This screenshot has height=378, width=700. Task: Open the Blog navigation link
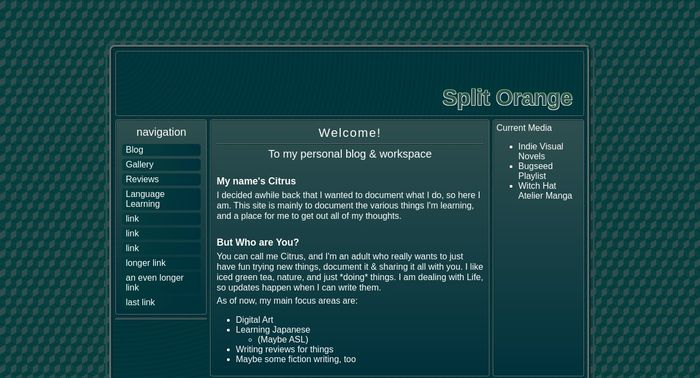point(161,150)
